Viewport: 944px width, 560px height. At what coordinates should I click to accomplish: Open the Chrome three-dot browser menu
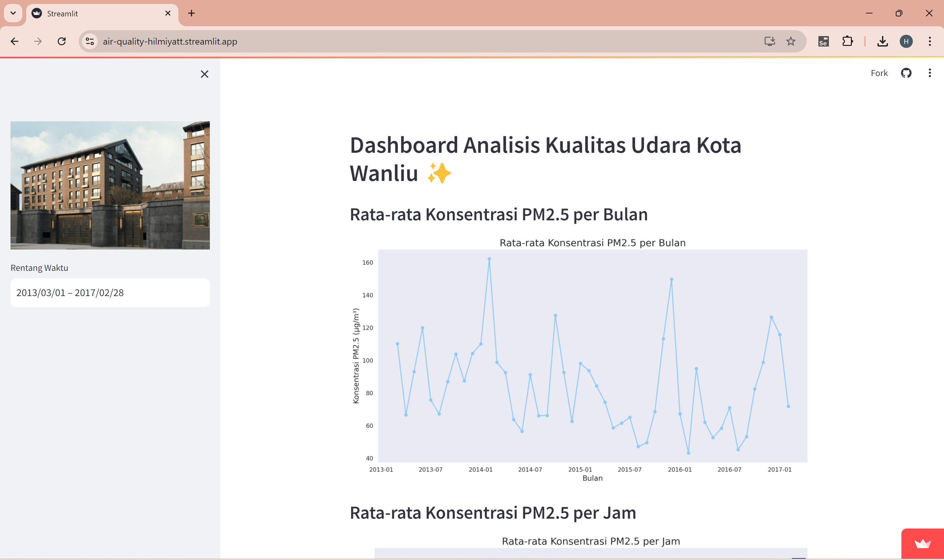929,41
